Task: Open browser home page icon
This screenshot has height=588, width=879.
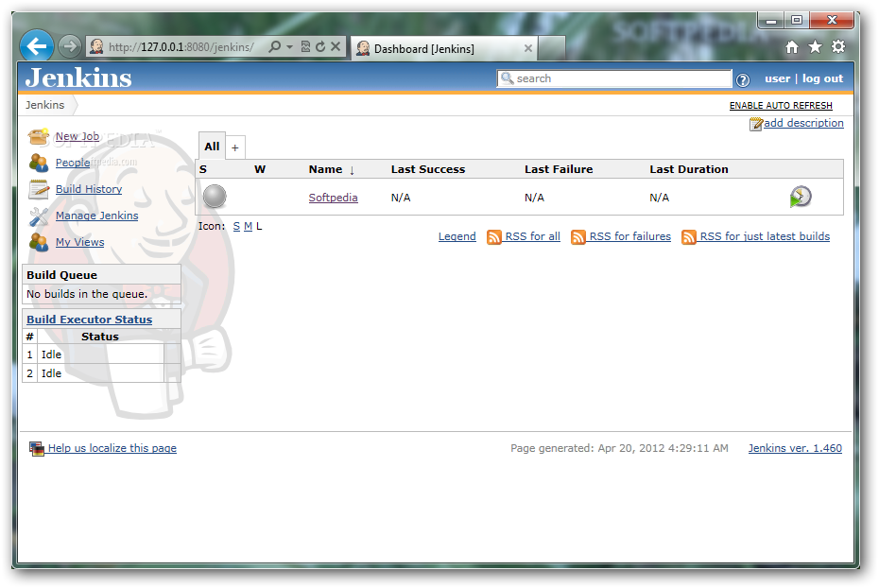Action: 791,47
